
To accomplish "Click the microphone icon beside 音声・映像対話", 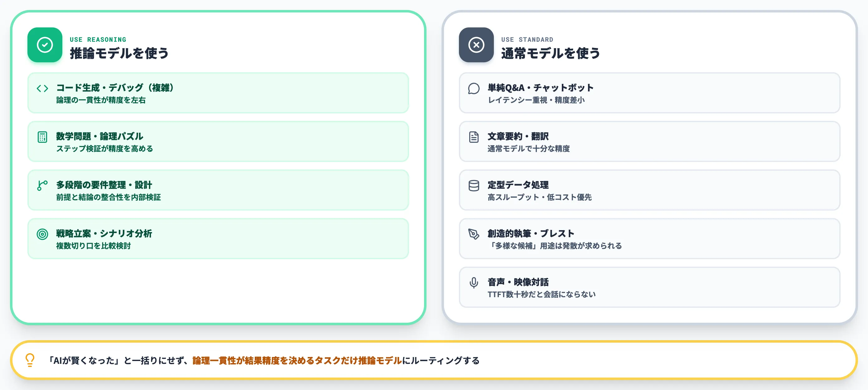I will point(474,283).
